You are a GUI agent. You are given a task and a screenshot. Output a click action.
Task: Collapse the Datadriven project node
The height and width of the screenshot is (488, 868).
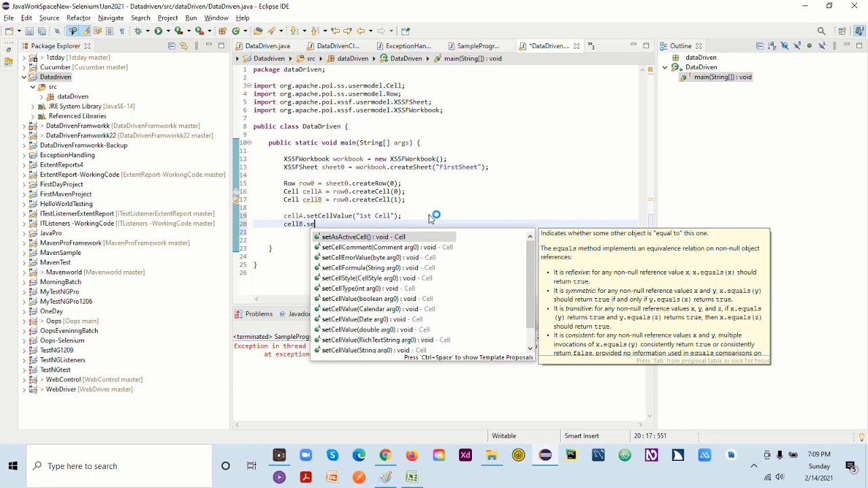click(x=24, y=77)
